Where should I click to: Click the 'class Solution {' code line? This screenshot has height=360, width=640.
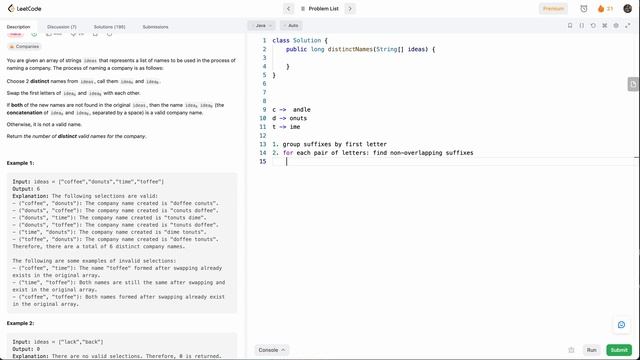click(x=300, y=40)
